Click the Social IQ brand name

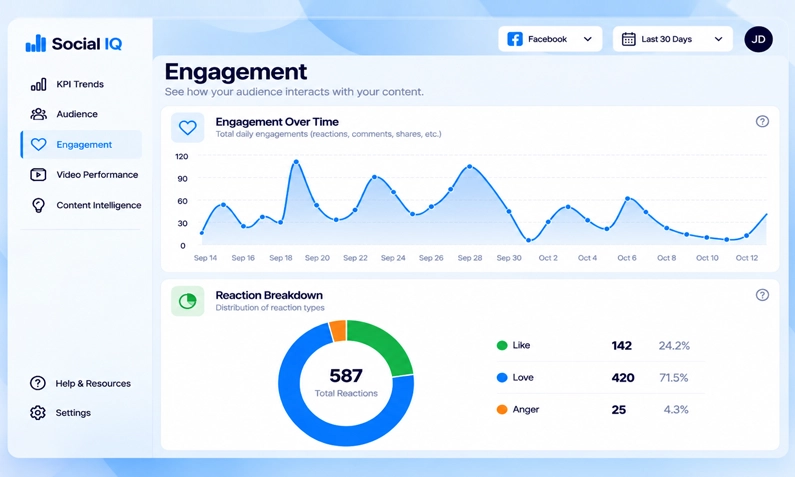pyautogui.click(x=87, y=44)
